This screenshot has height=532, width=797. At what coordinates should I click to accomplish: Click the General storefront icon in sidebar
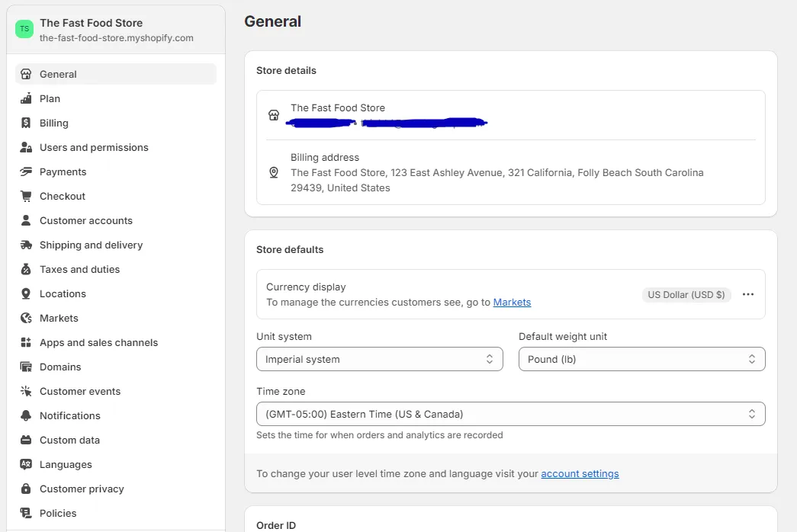pyautogui.click(x=26, y=74)
